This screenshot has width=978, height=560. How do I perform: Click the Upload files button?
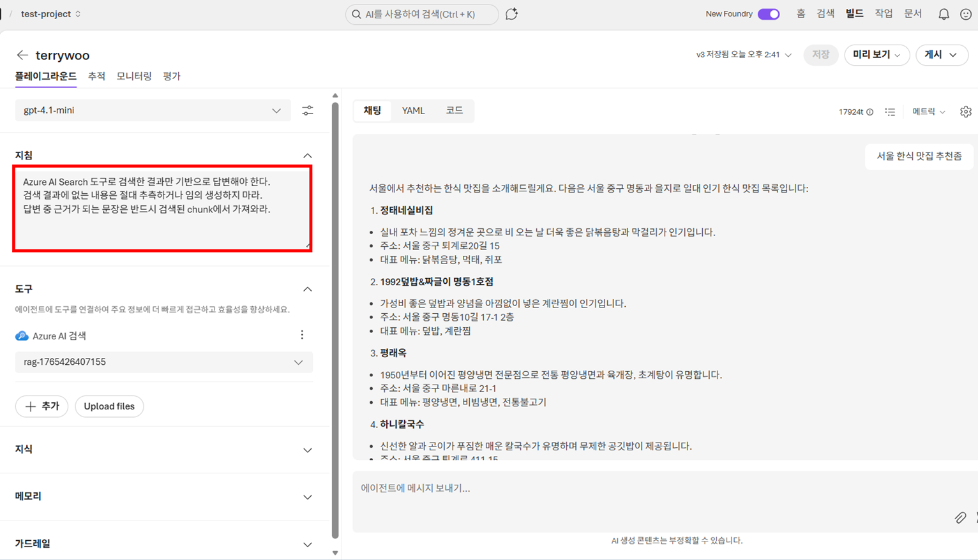pyautogui.click(x=109, y=406)
